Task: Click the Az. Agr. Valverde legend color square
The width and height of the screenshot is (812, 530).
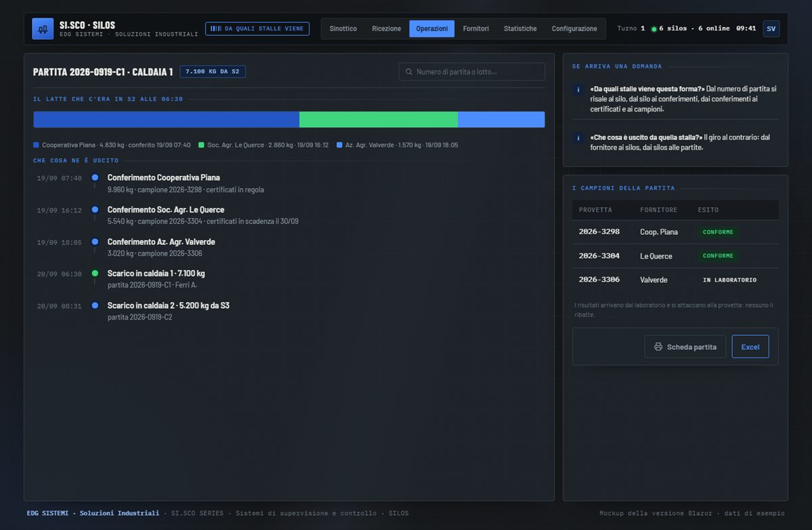Action: (x=339, y=145)
